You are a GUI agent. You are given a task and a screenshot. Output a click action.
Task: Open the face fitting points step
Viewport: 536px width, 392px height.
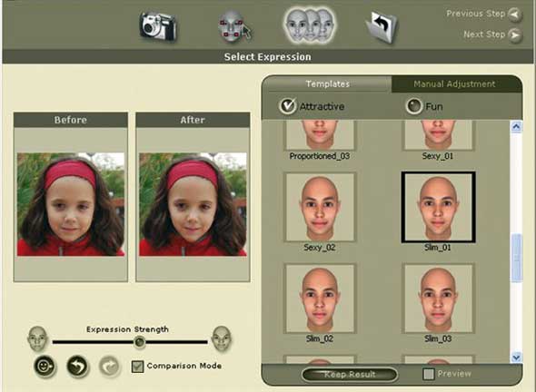click(x=234, y=26)
